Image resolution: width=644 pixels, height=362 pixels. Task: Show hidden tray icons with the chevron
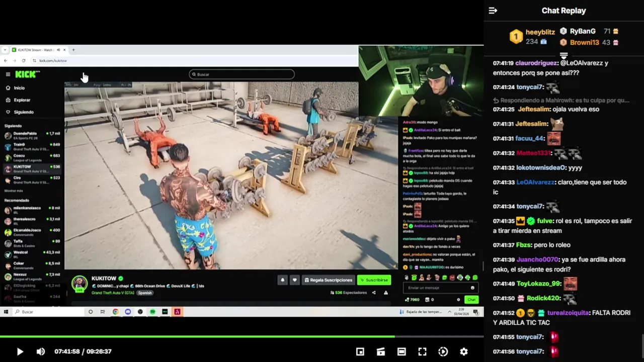450,312
